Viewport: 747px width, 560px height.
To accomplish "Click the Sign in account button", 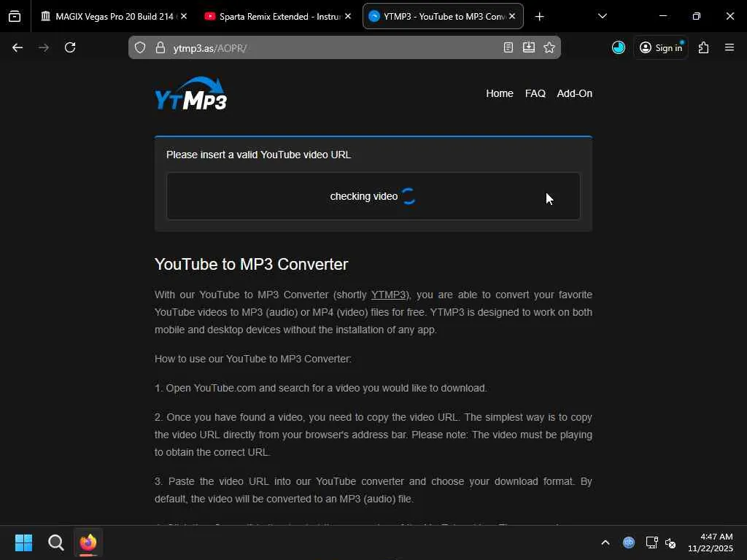I will [661, 47].
